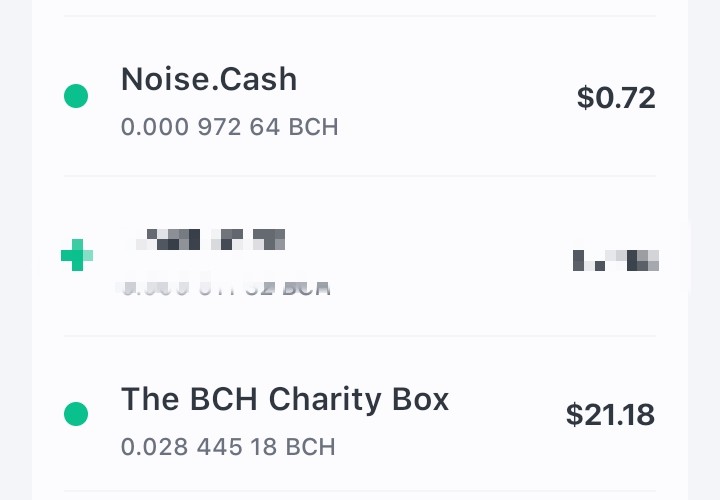Image resolution: width=720 pixels, height=500 pixels.
Task: Open the Noise.Cash wallet name
Action: coord(209,79)
